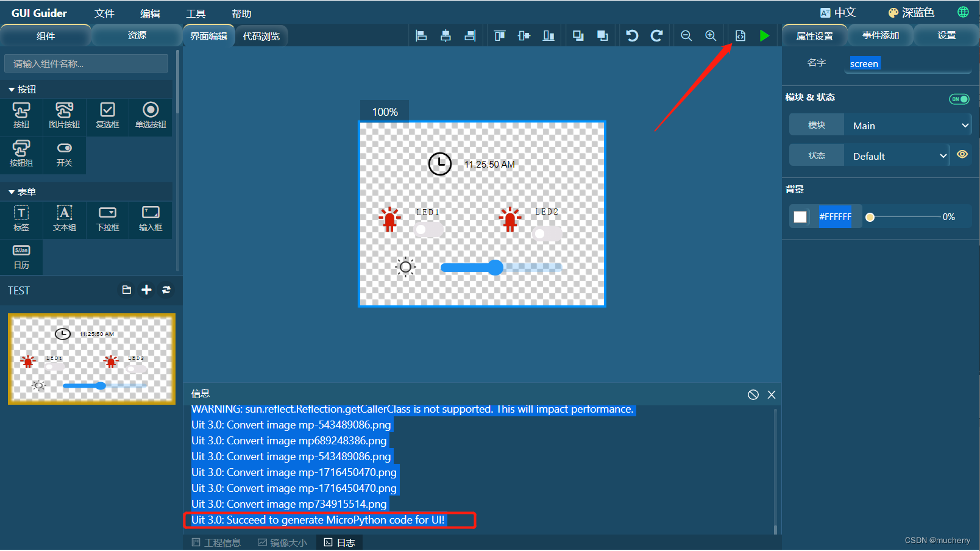
Task: Open the 中文 language selector
Action: tap(839, 12)
